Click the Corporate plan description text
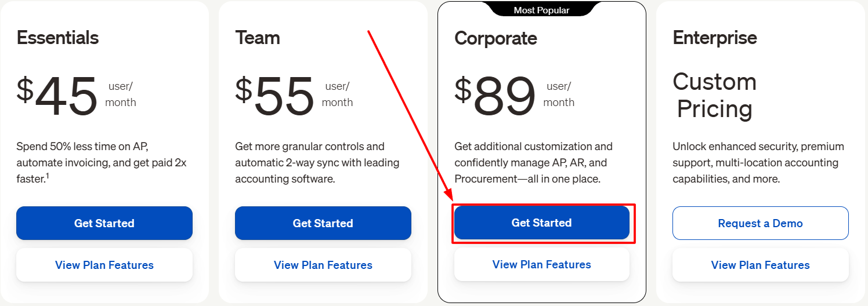The height and width of the screenshot is (306, 868). [x=533, y=163]
